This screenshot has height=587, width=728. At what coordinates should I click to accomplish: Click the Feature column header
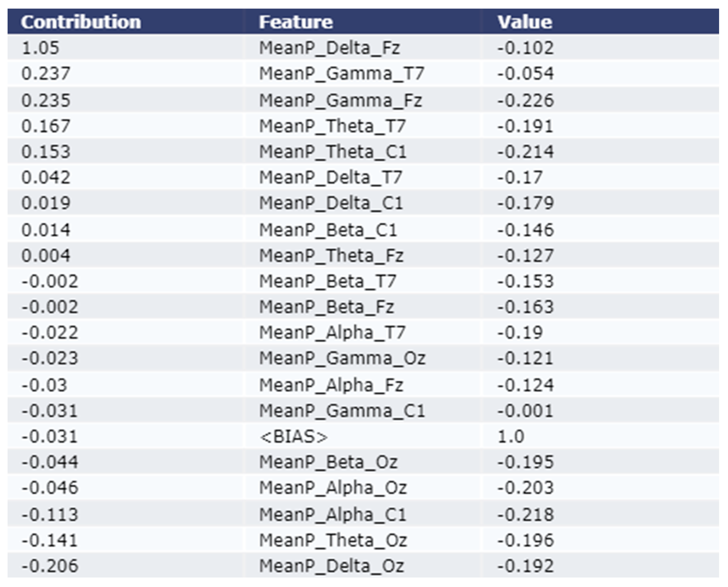[296, 22]
